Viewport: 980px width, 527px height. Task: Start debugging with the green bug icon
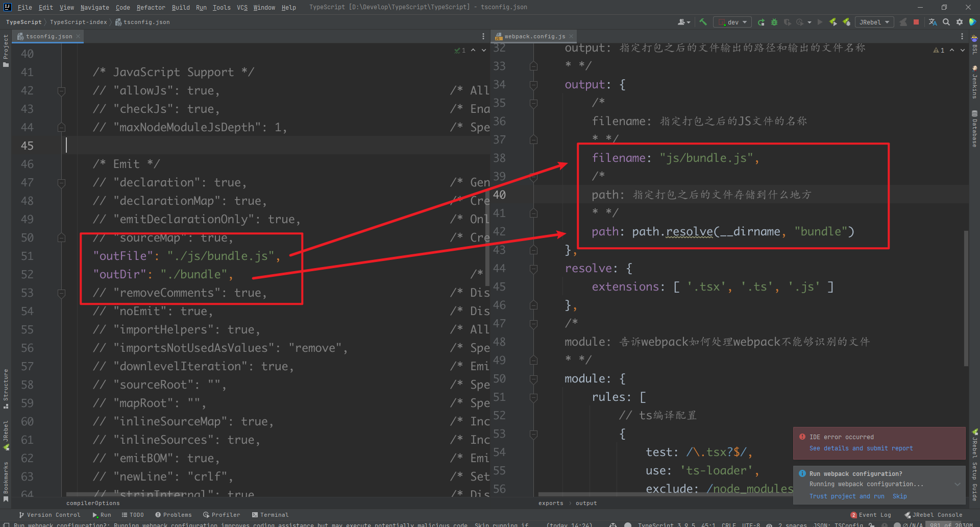pyautogui.click(x=774, y=22)
